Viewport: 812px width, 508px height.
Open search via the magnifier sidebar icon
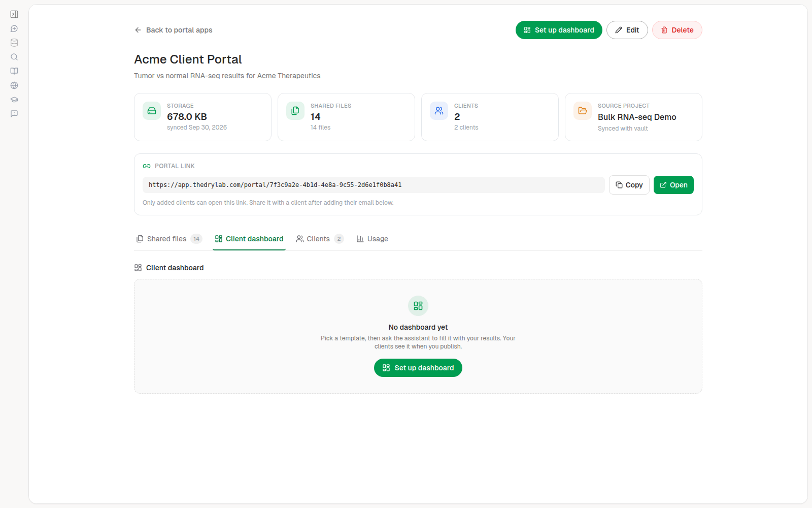tap(14, 57)
